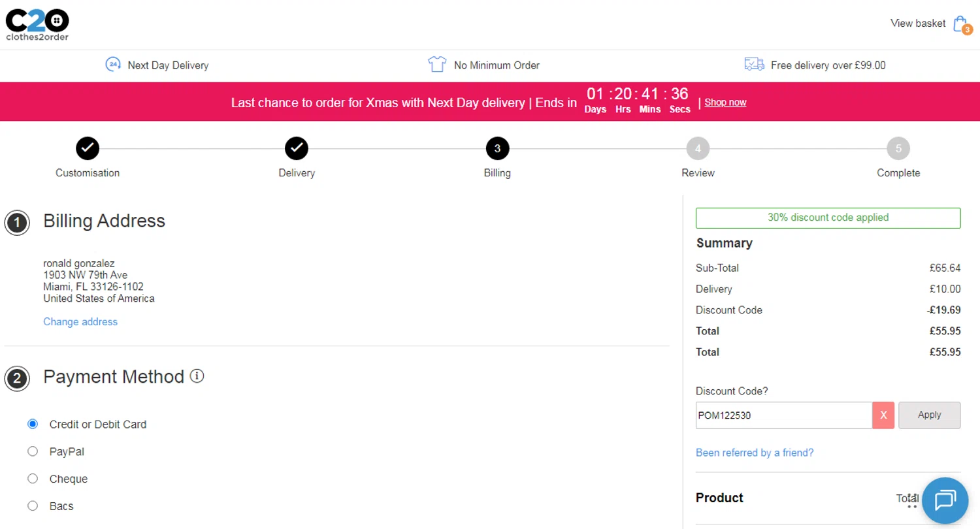Viewport: 980px width, 529px height.
Task: Click the Next Day Delivery text
Action: tap(168, 65)
